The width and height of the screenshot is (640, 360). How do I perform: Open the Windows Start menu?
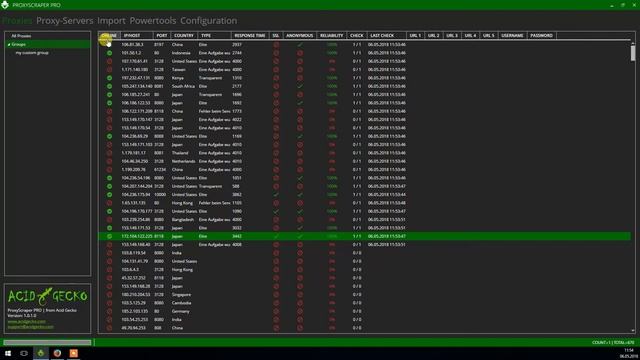coord(8,353)
